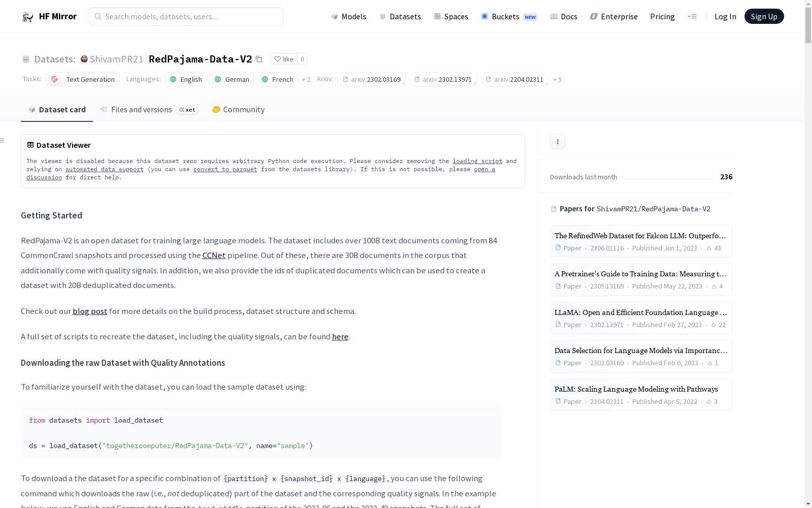Click the scrollbar down arrow
The width and height of the screenshot is (812, 508).
click(808, 504)
